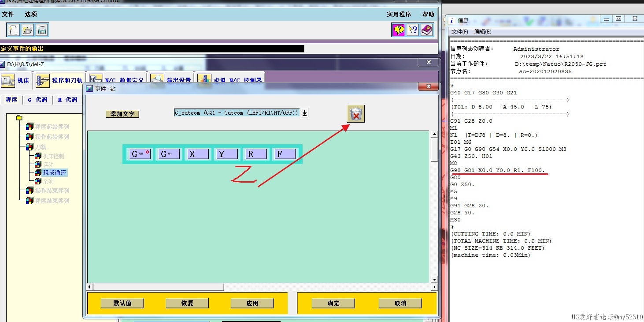Viewport: 644px width, 322px height.
Task: Open the 选项 menu
Action: 31,14
